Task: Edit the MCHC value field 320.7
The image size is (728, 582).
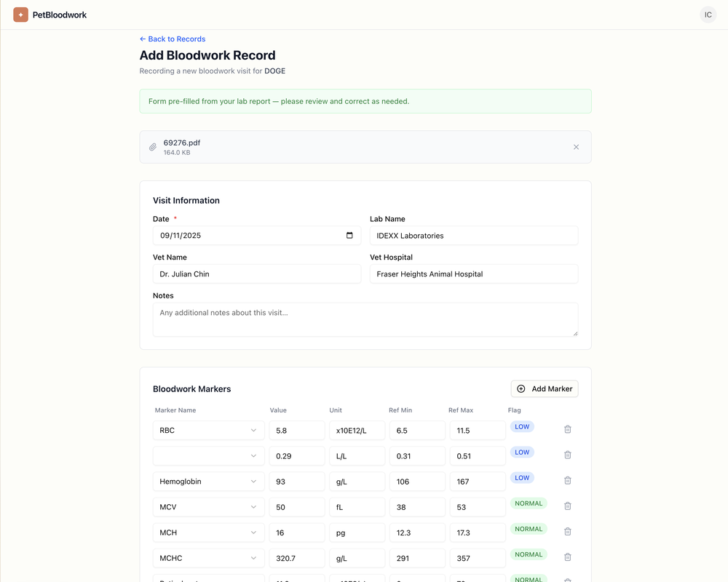Action: pos(297,558)
